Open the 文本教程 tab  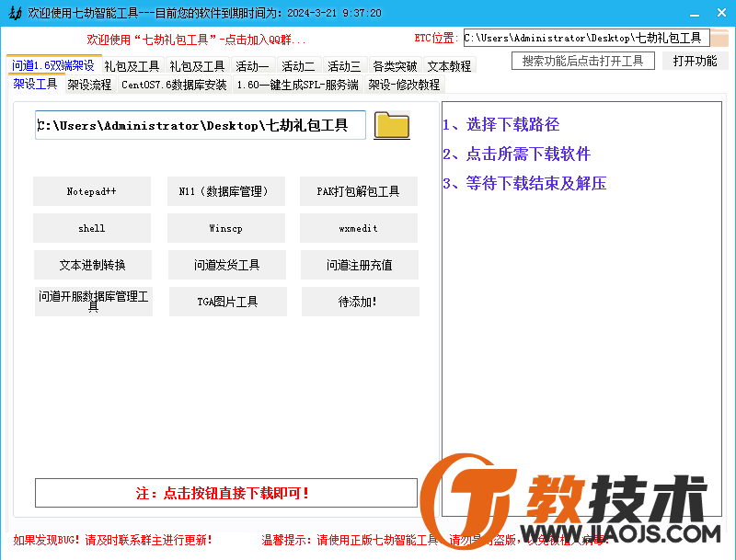449,65
